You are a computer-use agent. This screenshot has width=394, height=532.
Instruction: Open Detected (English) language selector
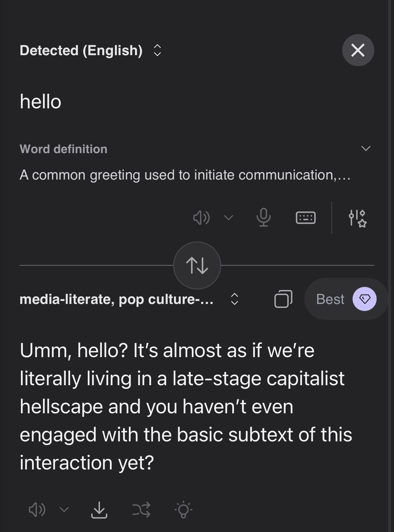point(90,50)
